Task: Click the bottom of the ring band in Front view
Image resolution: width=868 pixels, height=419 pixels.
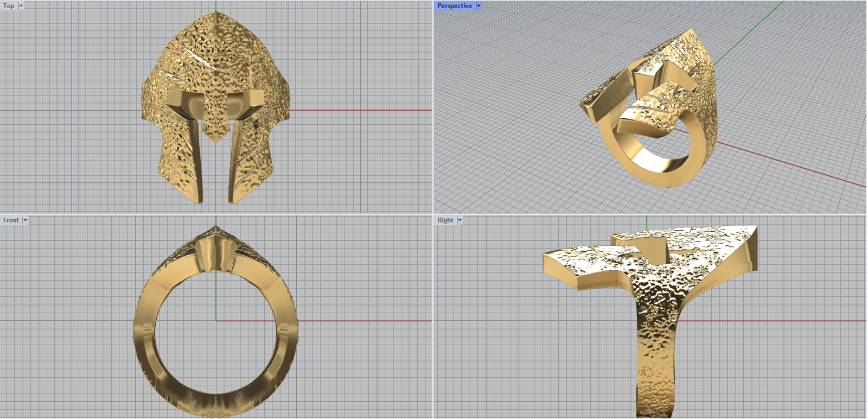Action: coord(216,404)
